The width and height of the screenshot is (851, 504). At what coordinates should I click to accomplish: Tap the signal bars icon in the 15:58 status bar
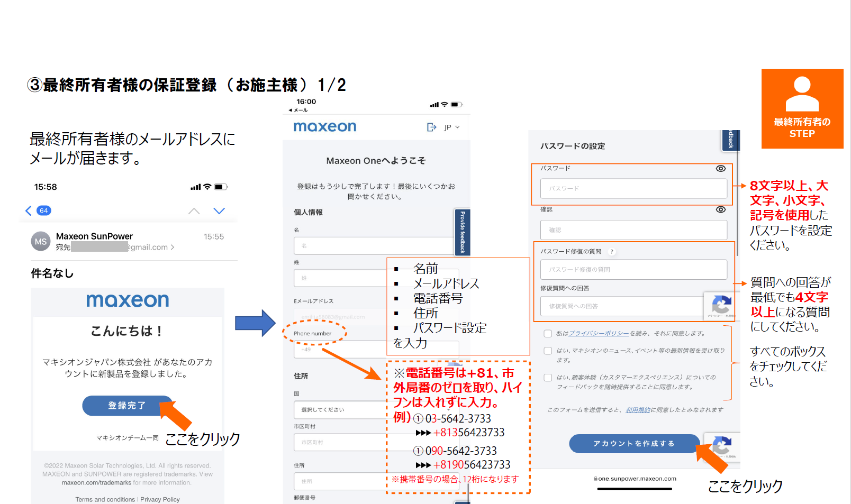pyautogui.click(x=196, y=187)
